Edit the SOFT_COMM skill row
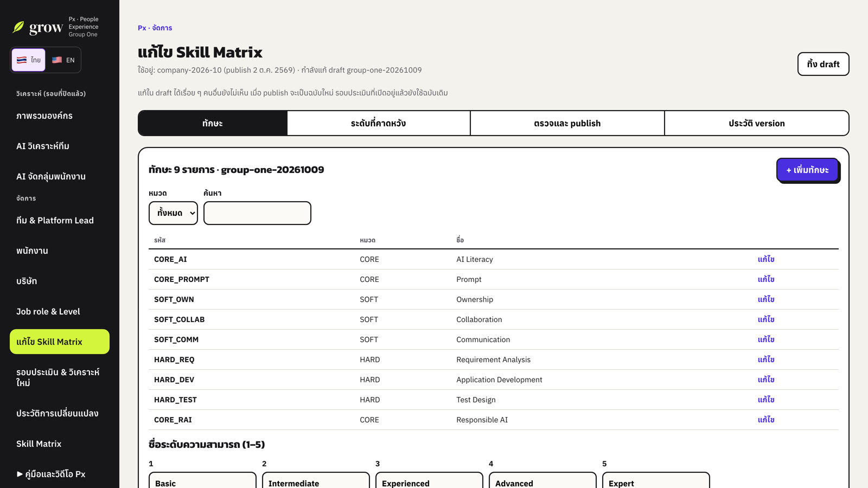Screen dimensions: 868x488 click(x=765, y=339)
